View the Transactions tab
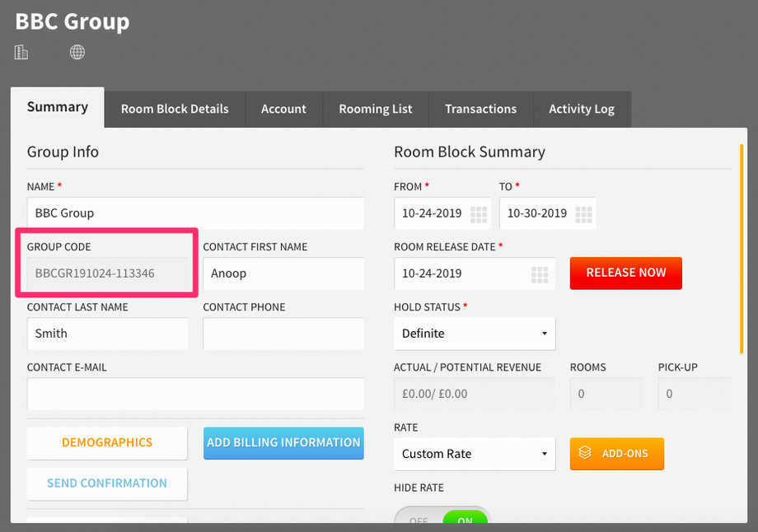The width and height of the screenshot is (758, 532). pos(481,110)
